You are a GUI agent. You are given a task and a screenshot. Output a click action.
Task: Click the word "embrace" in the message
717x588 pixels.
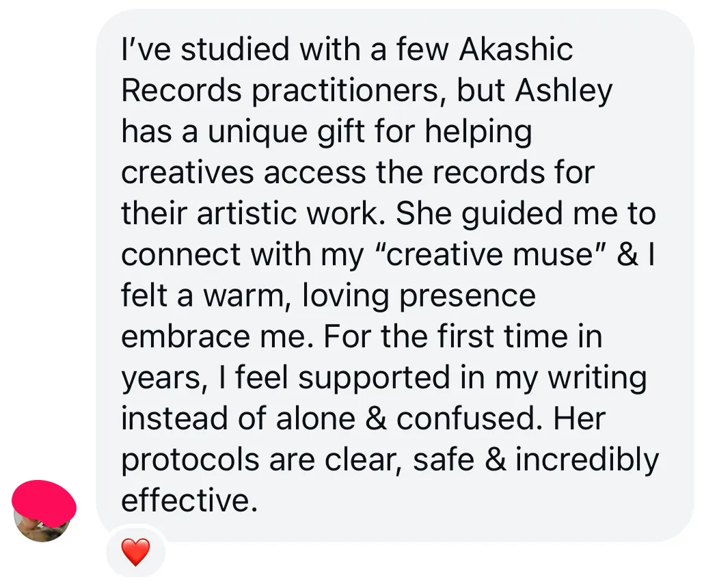click(x=186, y=336)
